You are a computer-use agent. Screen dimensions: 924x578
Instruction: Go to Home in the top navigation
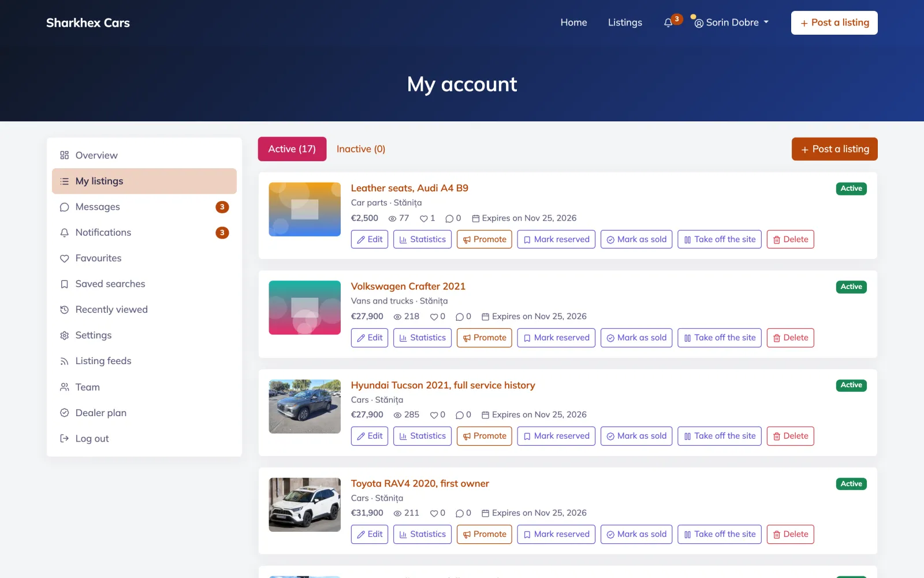coord(573,23)
